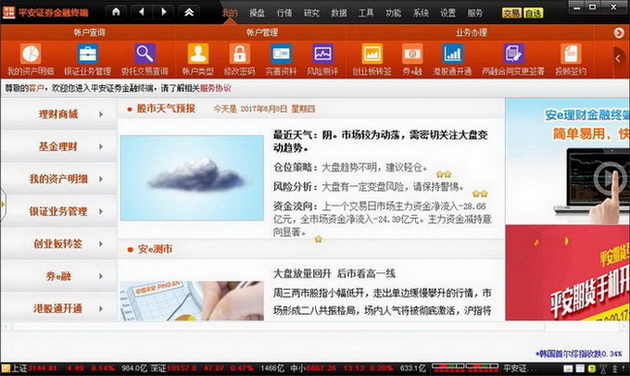Open the 我的 menu
Image resolution: width=630 pixels, height=376 pixels.
click(230, 13)
